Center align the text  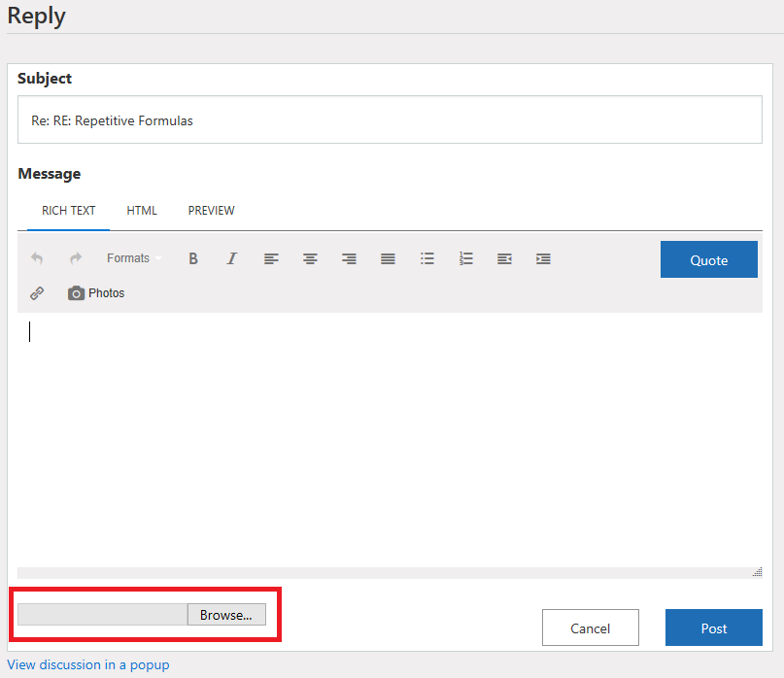click(x=310, y=258)
